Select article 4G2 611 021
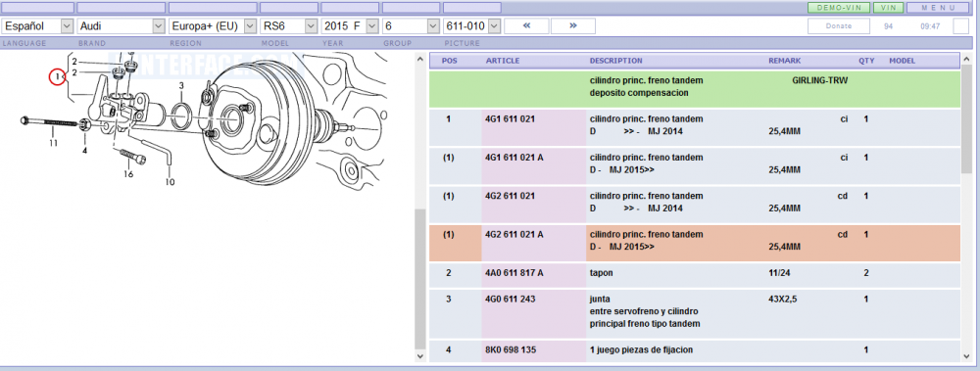Viewport: 980px width, 371px height. (x=510, y=196)
